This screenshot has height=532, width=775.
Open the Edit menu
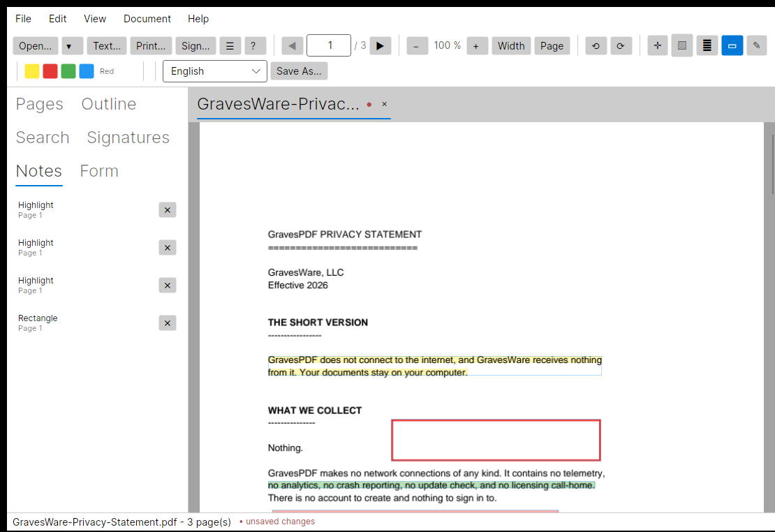(x=57, y=19)
